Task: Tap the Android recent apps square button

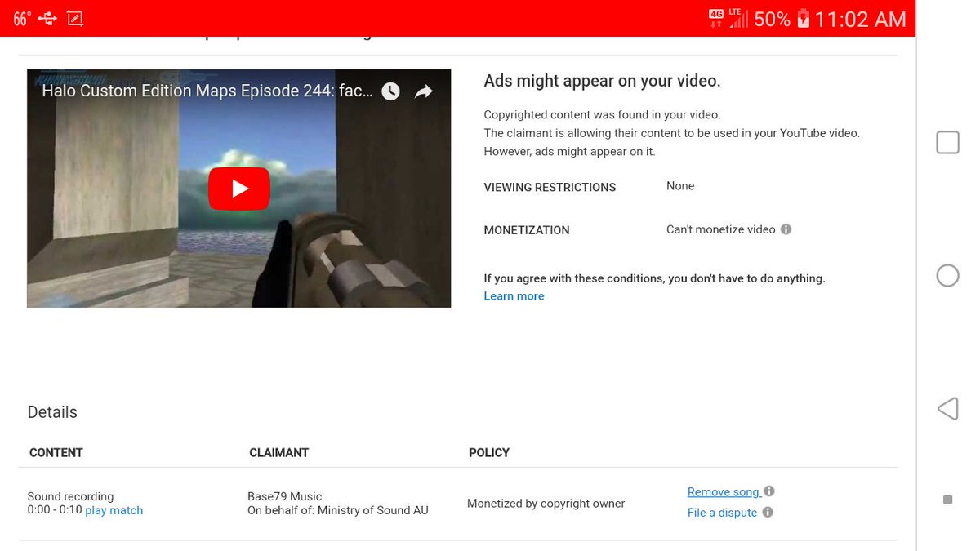Action: 947,142
